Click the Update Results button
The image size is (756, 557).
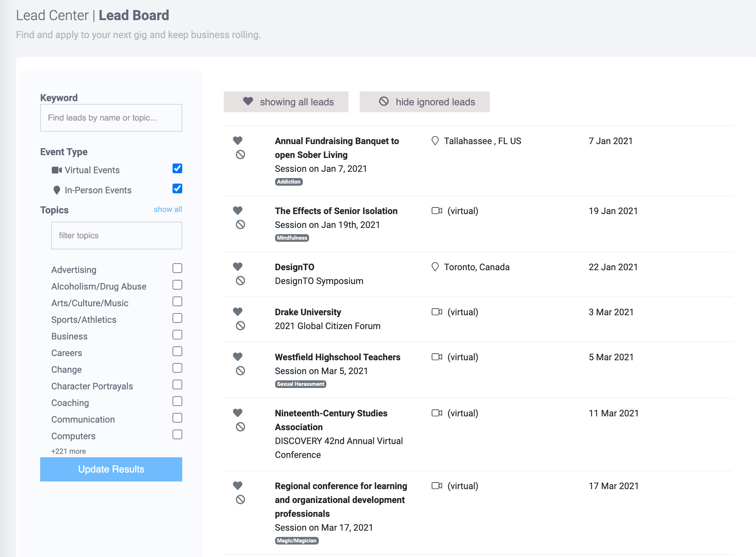pos(111,469)
